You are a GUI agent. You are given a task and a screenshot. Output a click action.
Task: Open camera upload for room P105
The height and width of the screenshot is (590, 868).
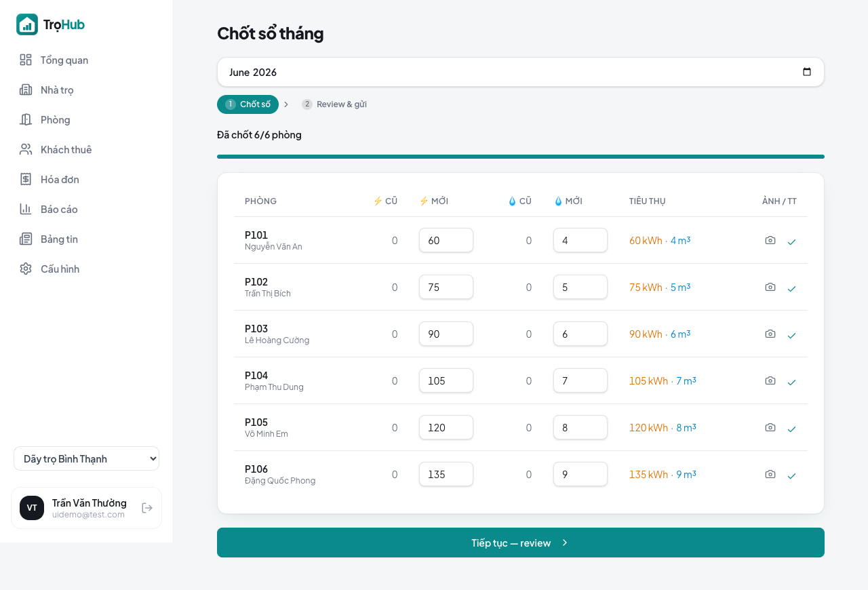pyautogui.click(x=770, y=427)
